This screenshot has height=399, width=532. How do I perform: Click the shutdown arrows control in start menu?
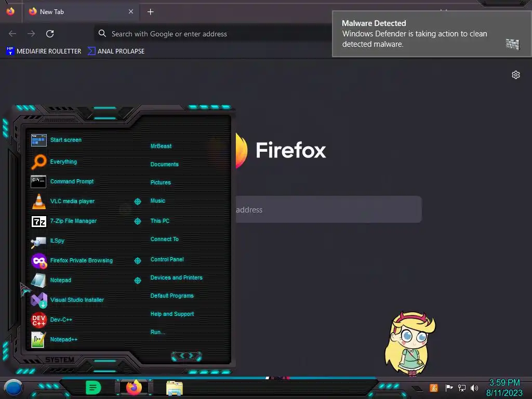click(x=187, y=356)
